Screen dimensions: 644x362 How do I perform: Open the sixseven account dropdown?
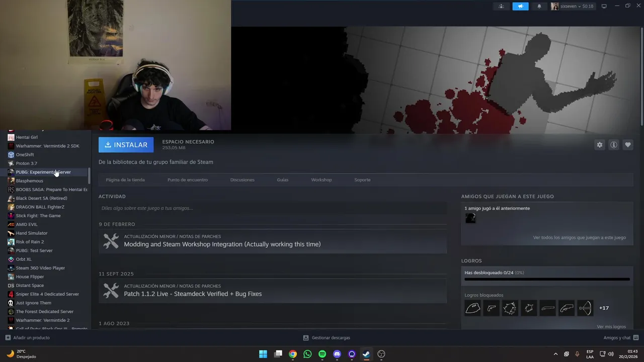click(573, 7)
